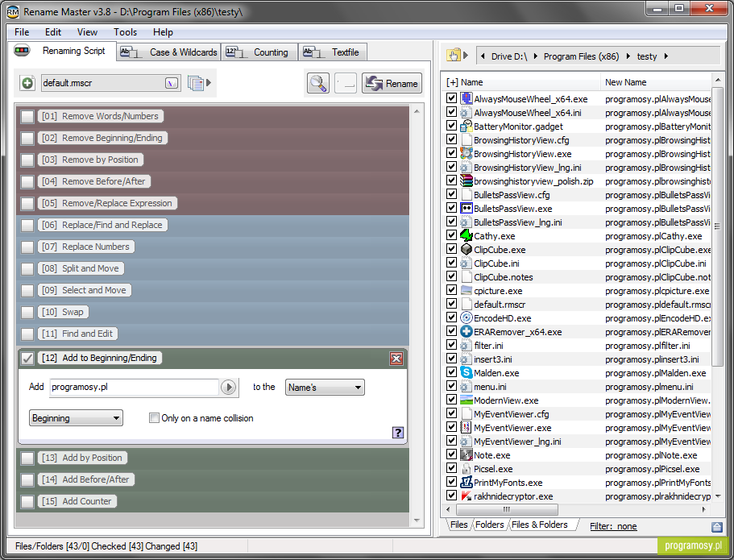Open the Beginning position dropdown
The image size is (734, 560).
77,417
